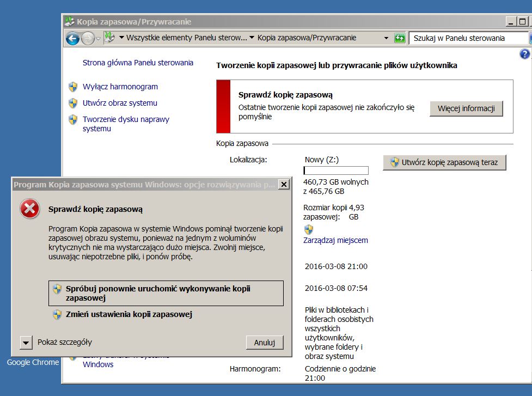The height and width of the screenshot is (396, 532).
Task: Expand dropdown arrow before 'Wszystkie elementy Panelu sterow...'
Action: [121, 38]
